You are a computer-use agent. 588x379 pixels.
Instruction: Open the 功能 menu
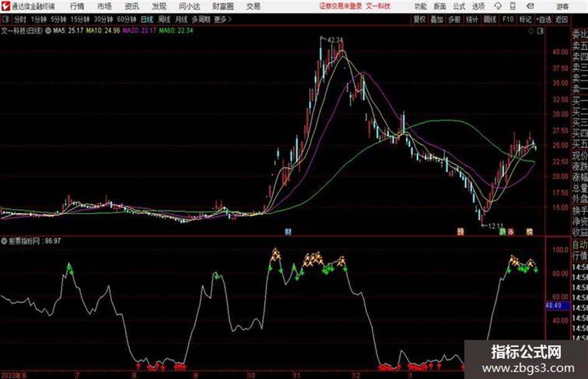[421, 6]
